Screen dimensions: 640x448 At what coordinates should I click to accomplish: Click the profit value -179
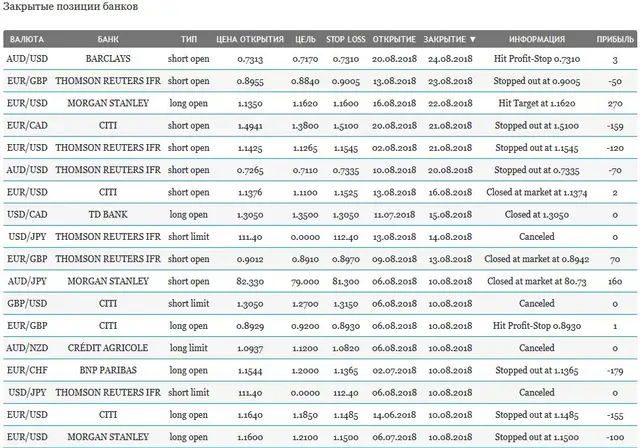[x=615, y=371]
